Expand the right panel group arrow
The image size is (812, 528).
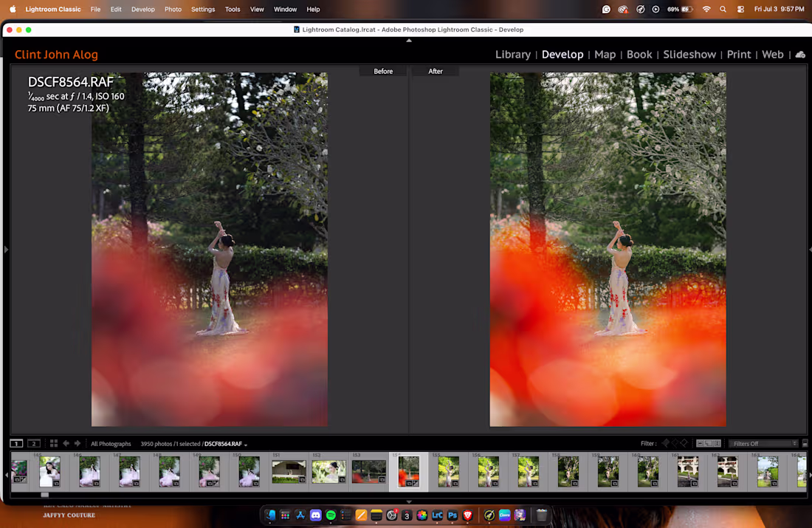tap(809, 250)
